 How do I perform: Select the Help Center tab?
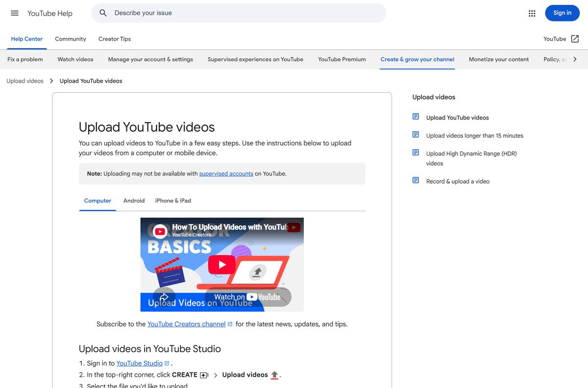pos(27,39)
